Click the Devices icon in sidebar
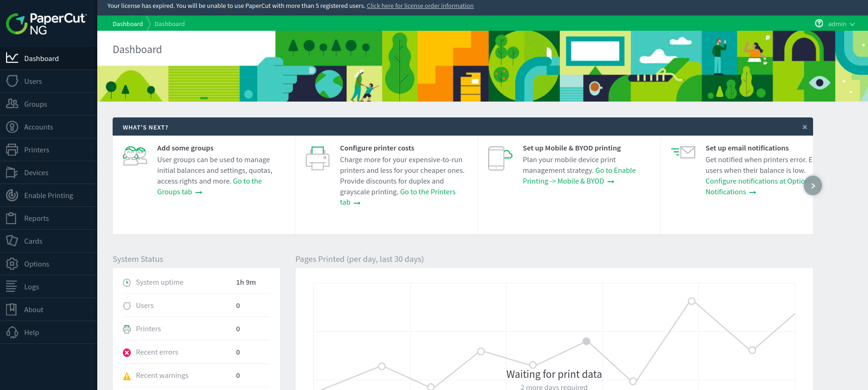868x390 pixels. (12, 172)
